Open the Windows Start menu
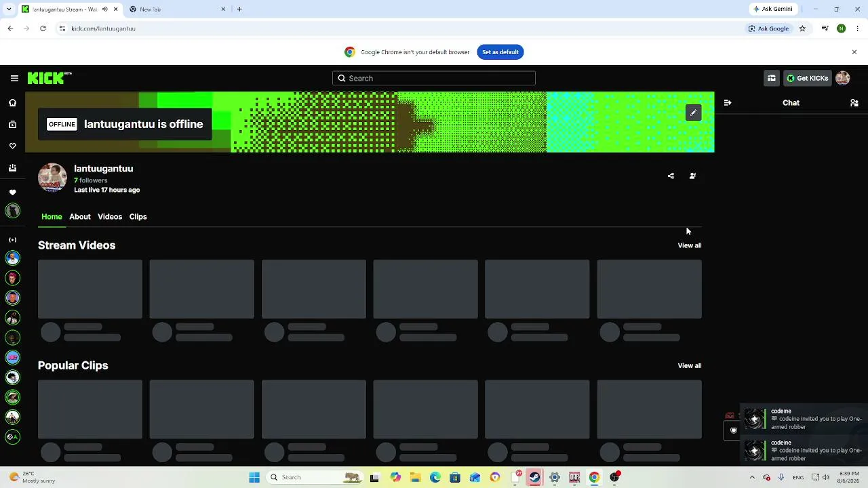This screenshot has width=868, height=488. point(254,477)
